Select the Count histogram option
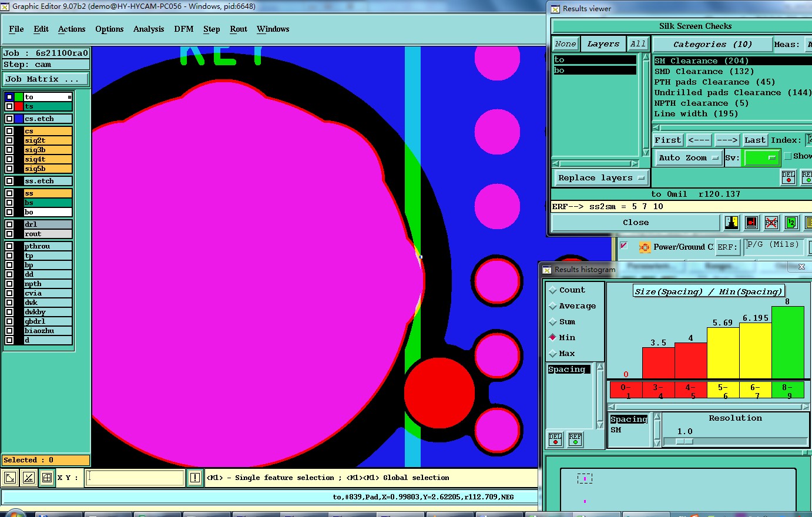Viewport: 812px width, 517px height. pos(553,290)
